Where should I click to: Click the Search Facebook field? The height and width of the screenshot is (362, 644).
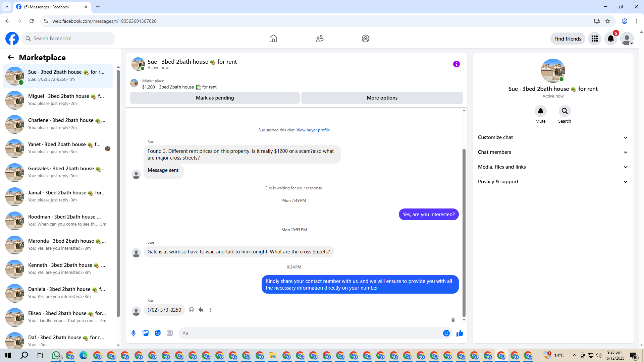68,39
